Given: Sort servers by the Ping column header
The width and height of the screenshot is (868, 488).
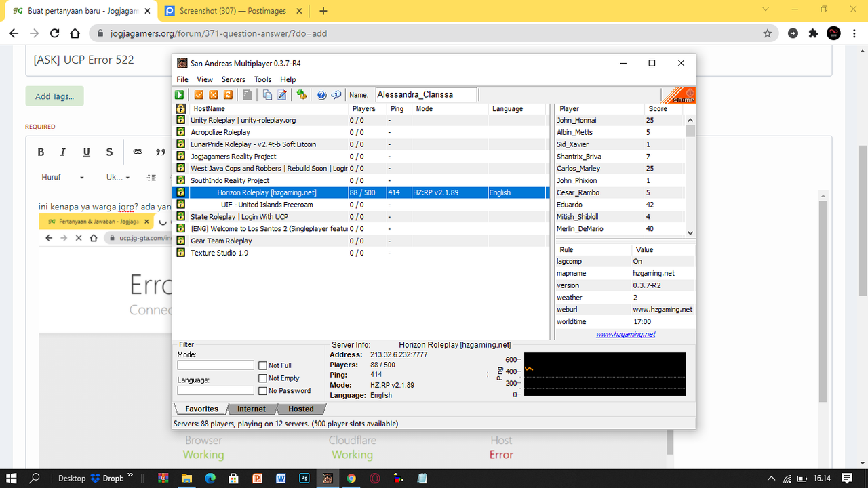Looking at the screenshot, I should (x=399, y=108).
